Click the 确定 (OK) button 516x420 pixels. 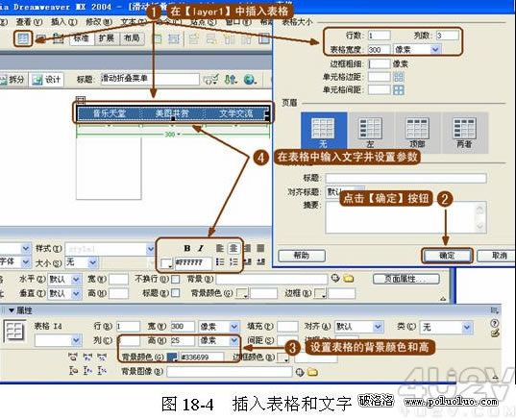pos(447,256)
